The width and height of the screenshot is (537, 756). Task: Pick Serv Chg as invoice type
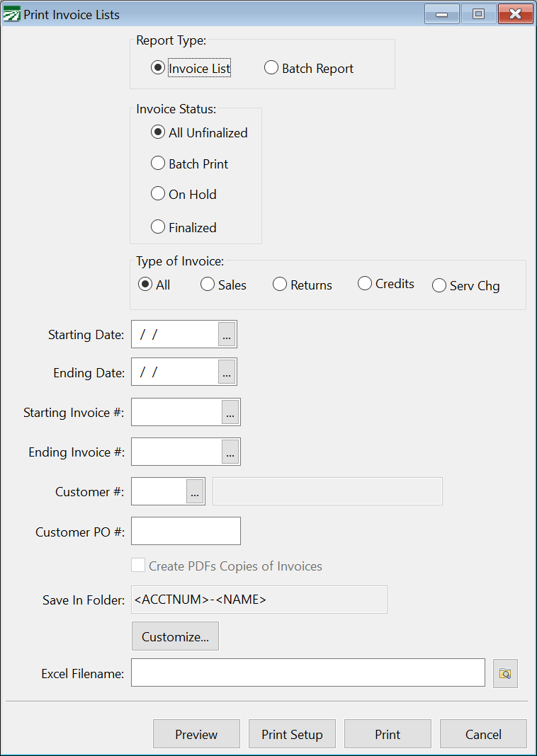click(x=439, y=285)
